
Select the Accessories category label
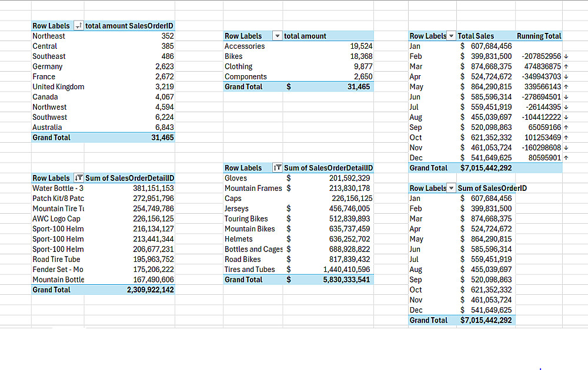[245, 46]
